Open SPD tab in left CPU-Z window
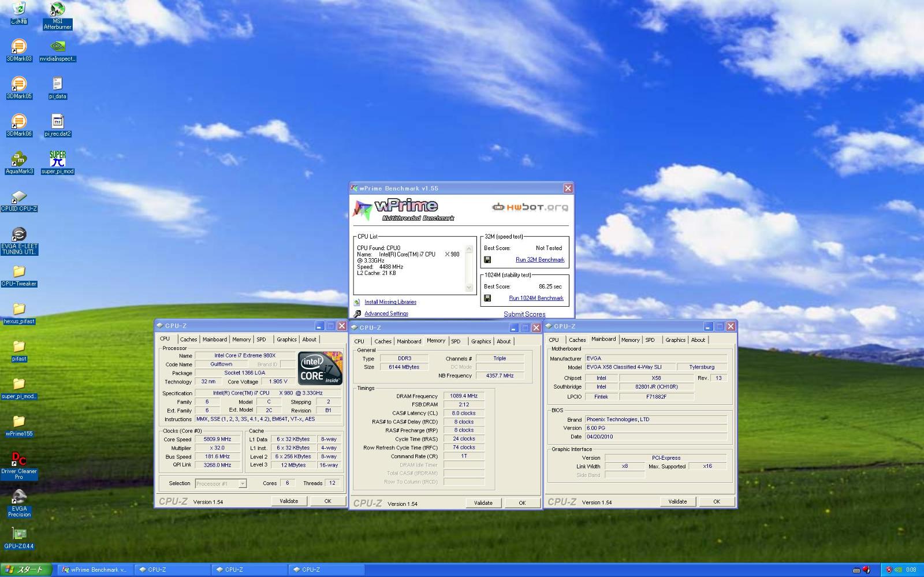Image resolution: width=924 pixels, height=577 pixels. click(x=262, y=340)
